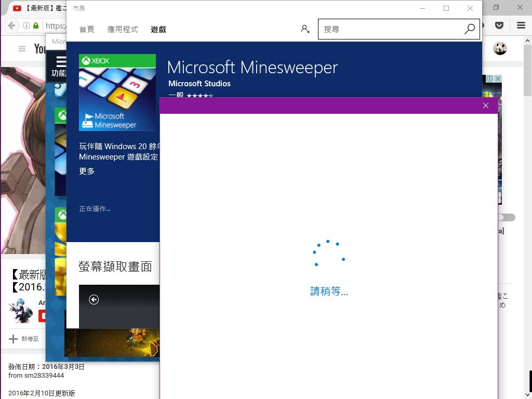Open the 首頁 tab in Store
The width and height of the screenshot is (532, 399).
[87, 30]
